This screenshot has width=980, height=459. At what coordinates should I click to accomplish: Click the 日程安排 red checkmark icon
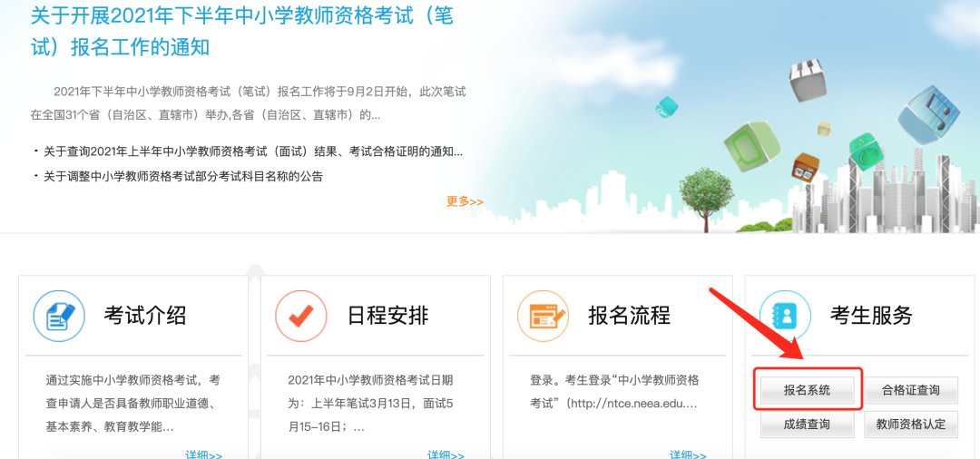click(x=300, y=316)
